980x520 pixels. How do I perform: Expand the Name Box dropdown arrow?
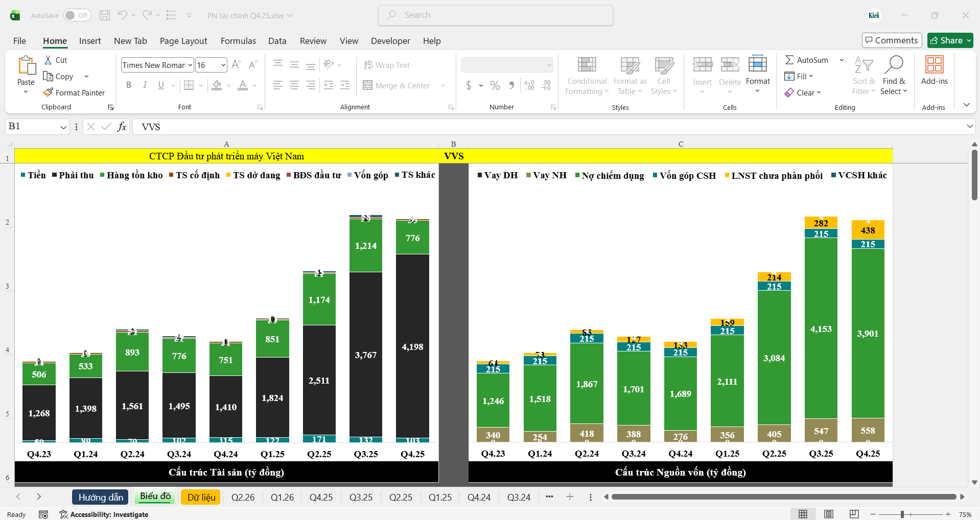63,127
